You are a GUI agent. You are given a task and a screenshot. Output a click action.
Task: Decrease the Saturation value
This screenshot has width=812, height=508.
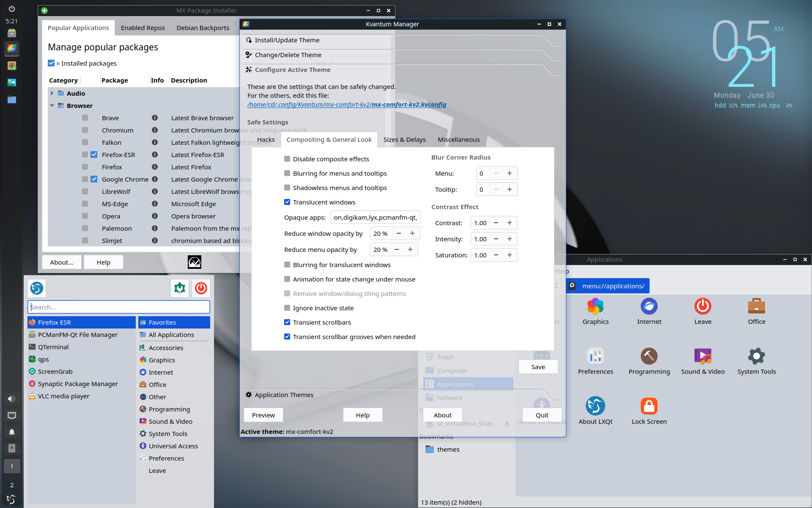(496, 255)
